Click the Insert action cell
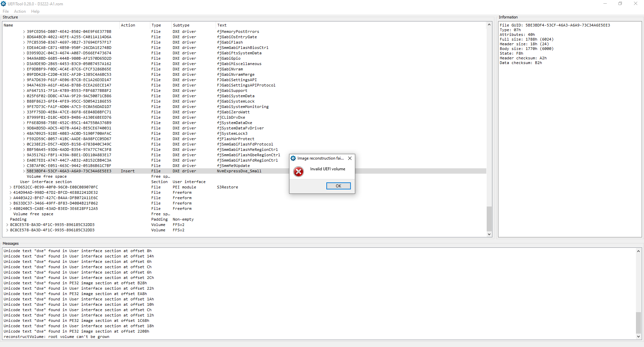644x347 pixels. pos(127,171)
